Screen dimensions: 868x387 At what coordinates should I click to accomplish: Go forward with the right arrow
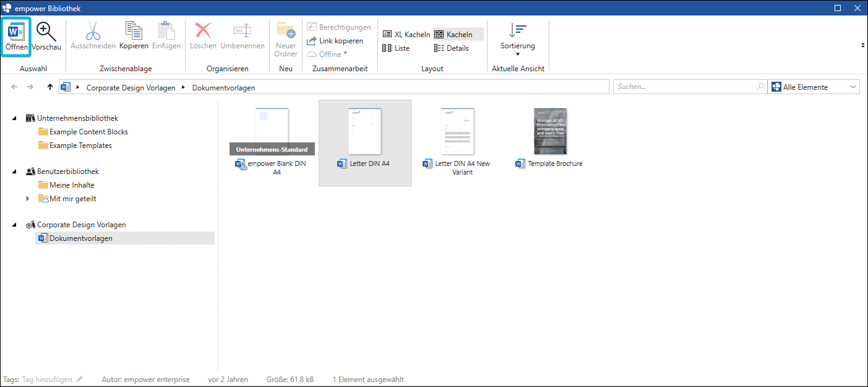[x=30, y=87]
